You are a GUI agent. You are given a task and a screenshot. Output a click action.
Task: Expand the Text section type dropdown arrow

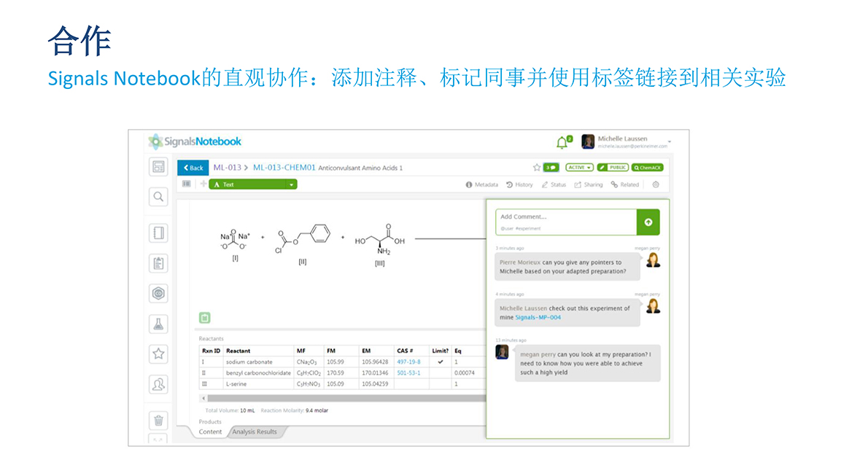pos(291,184)
